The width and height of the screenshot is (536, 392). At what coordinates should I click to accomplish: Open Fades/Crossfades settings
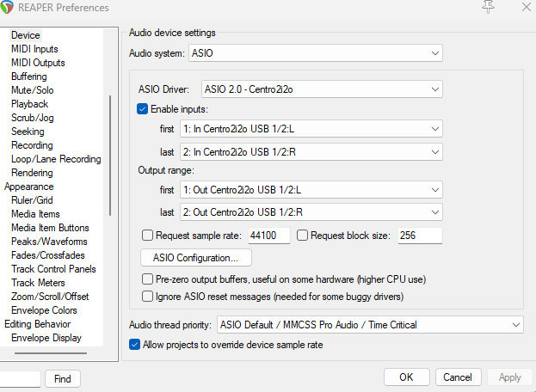click(x=48, y=255)
